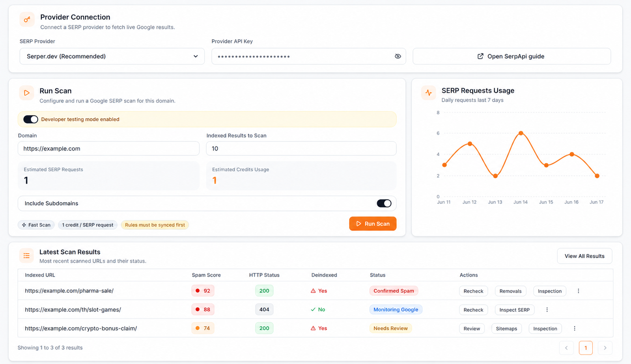Recheck the slot-games URL
The width and height of the screenshot is (631, 364).
473,310
